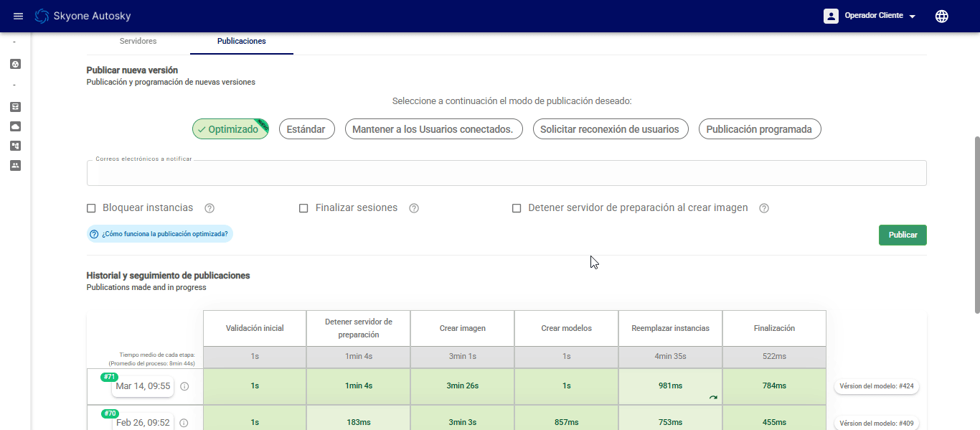Click info icon next to Mar 14 publication
Image resolution: width=980 pixels, height=430 pixels.
tap(184, 386)
